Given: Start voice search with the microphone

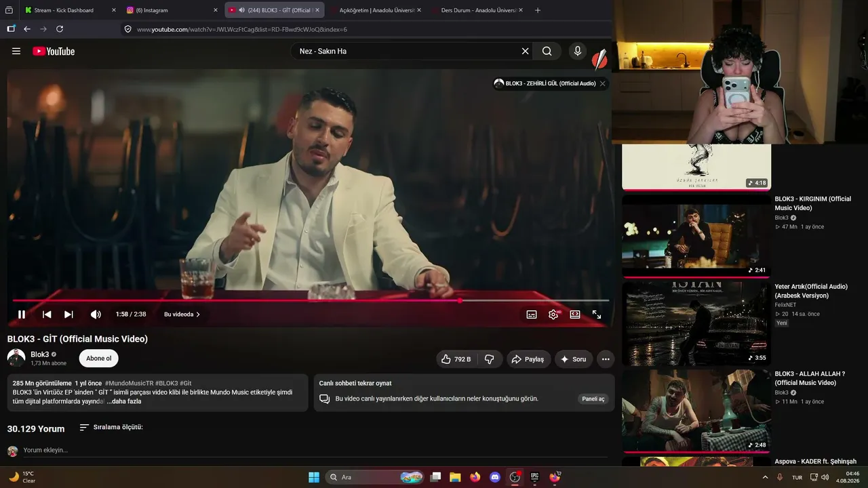Looking at the screenshot, I should pos(578,51).
